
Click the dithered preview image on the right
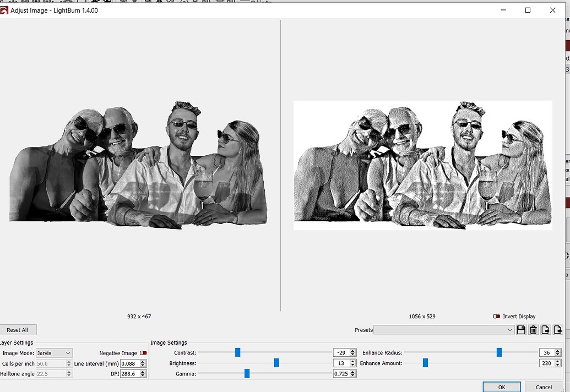(x=423, y=165)
